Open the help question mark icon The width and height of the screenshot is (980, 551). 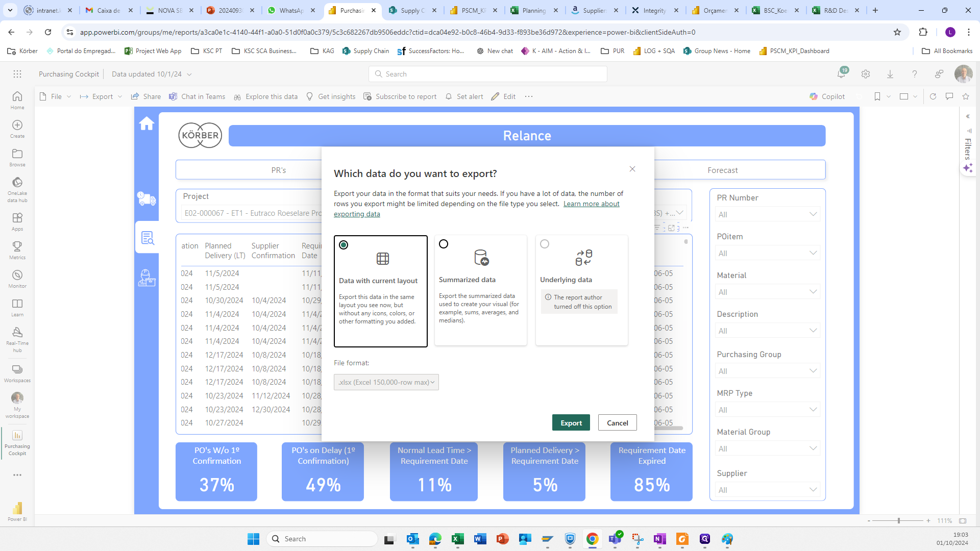915,74
